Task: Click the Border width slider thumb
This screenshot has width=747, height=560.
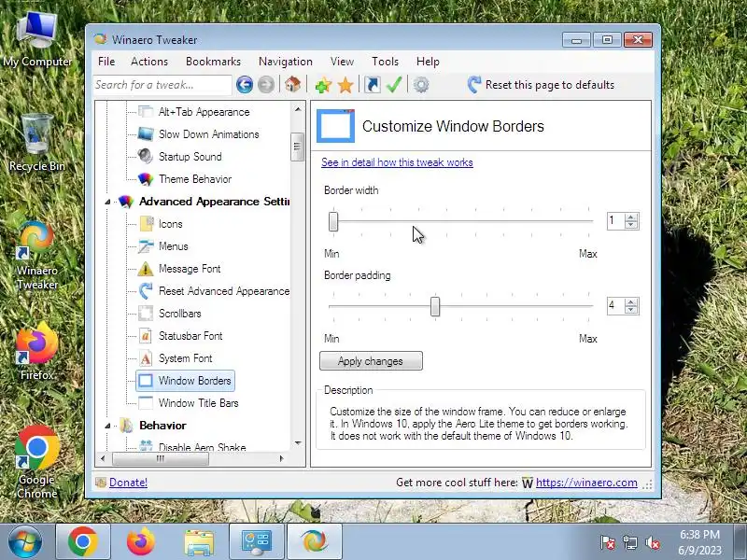Action: point(333,221)
